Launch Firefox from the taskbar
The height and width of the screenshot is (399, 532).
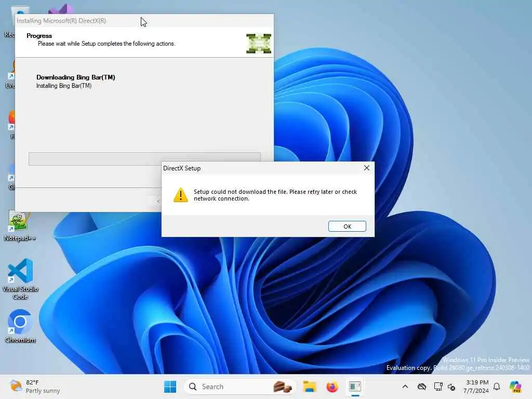point(332,387)
